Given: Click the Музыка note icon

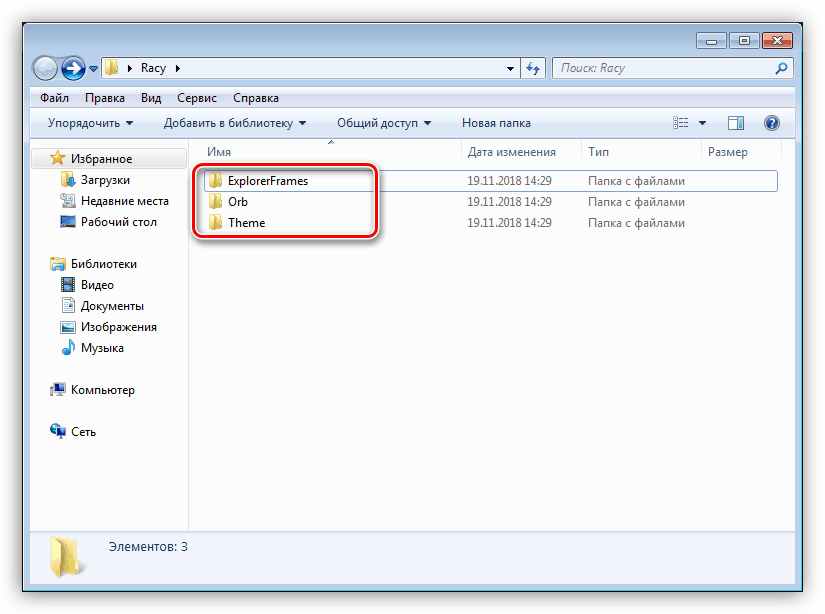Looking at the screenshot, I should [x=68, y=347].
